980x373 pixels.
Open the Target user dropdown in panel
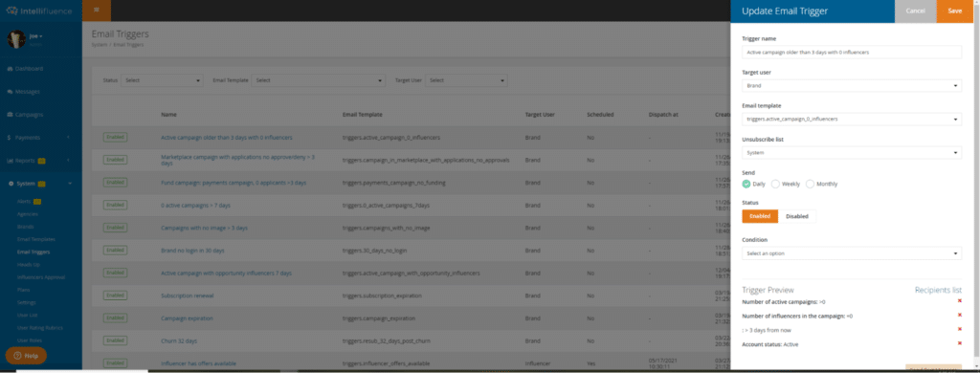coord(851,85)
